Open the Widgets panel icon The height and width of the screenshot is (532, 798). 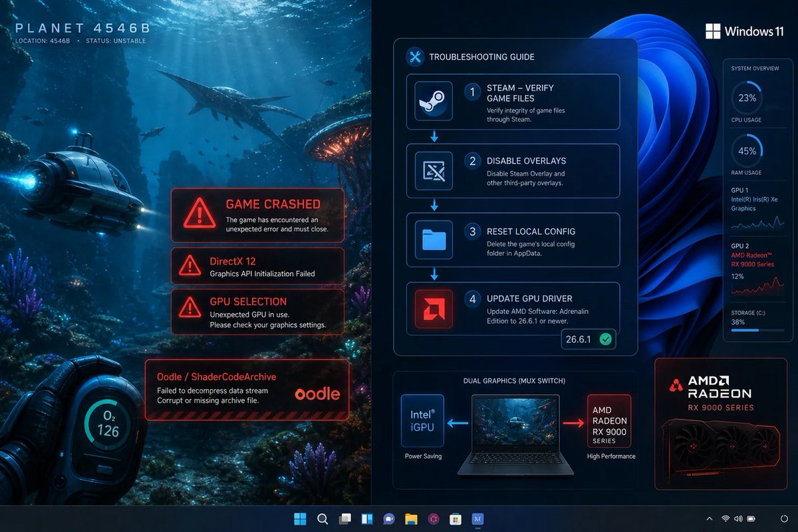click(x=367, y=519)
